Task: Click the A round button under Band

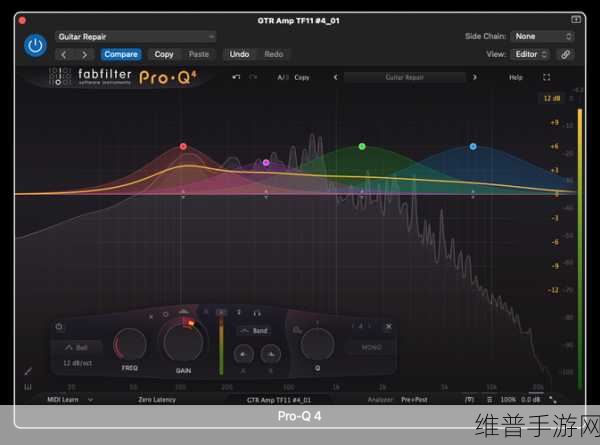Action: pyautogui.click(x=243, y=355)
